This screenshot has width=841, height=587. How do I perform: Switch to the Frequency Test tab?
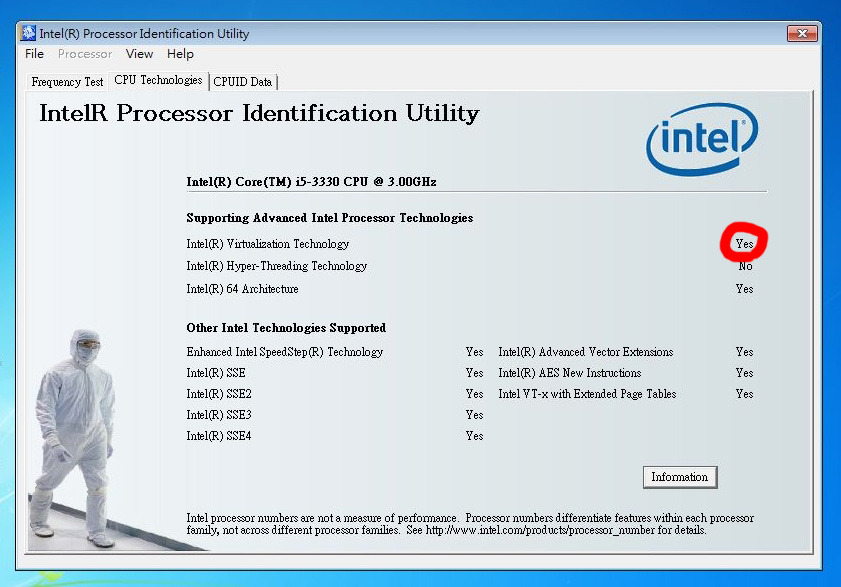pos(67,82)
